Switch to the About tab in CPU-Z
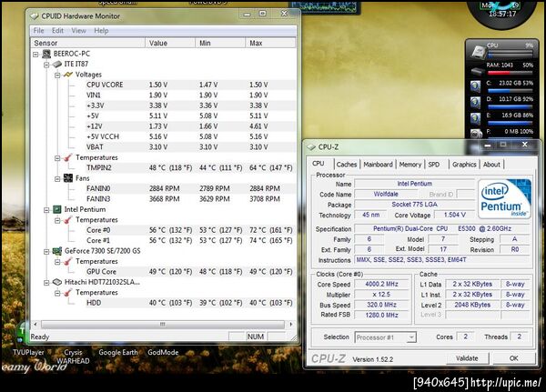 coord(491,165)
